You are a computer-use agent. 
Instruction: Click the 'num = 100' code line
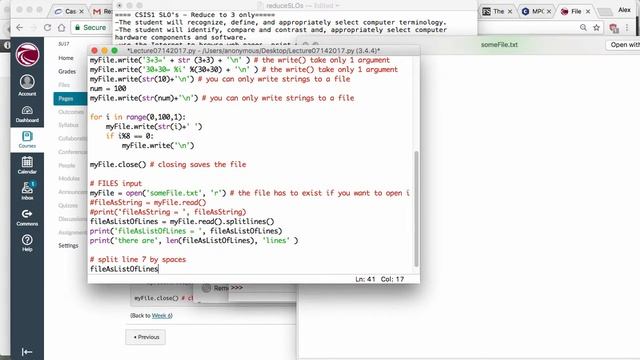click(108, 89)
